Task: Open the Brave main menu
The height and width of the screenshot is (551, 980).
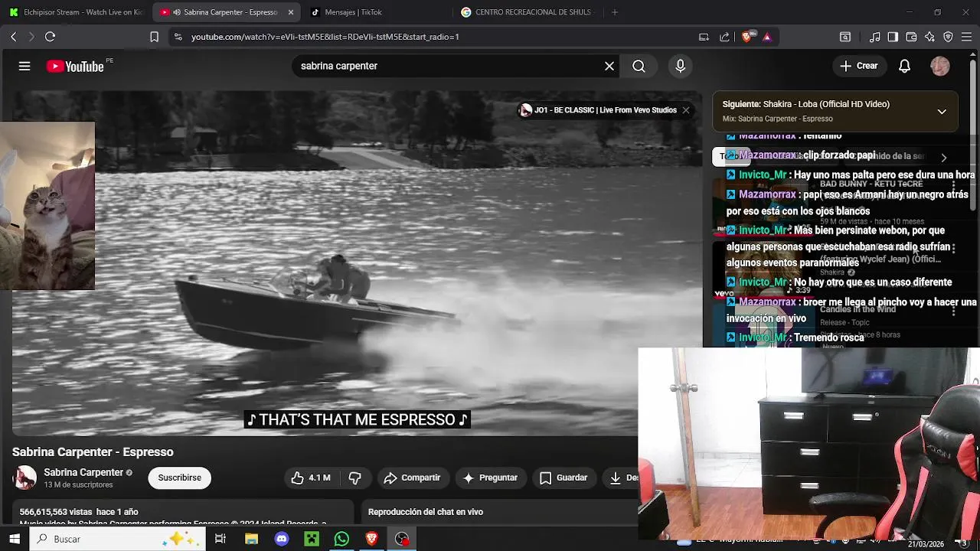Action: pos(966,37)
